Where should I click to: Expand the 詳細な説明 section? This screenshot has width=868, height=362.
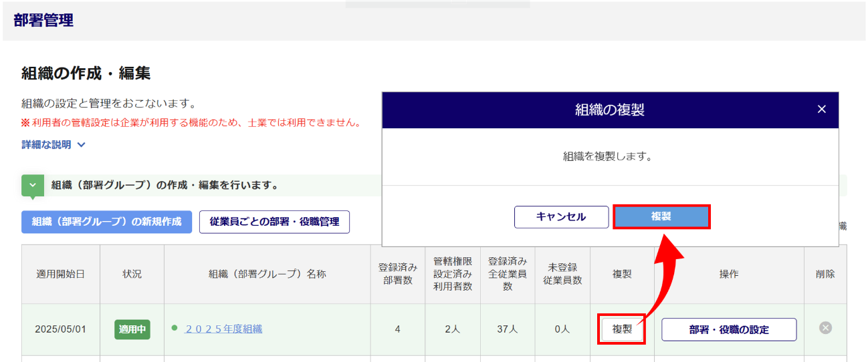pyautogui.click(x=53, y=145)
